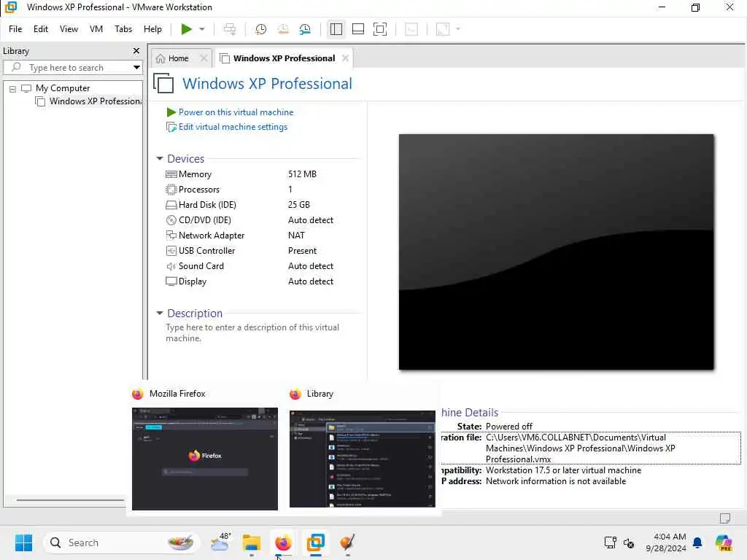Click the console view toolbar icon

click(x=411, y=29)
